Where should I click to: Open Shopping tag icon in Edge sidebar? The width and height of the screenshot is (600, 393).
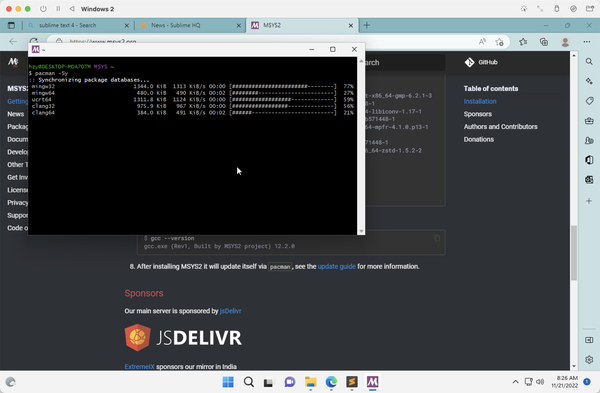click(x=589, y=101)
